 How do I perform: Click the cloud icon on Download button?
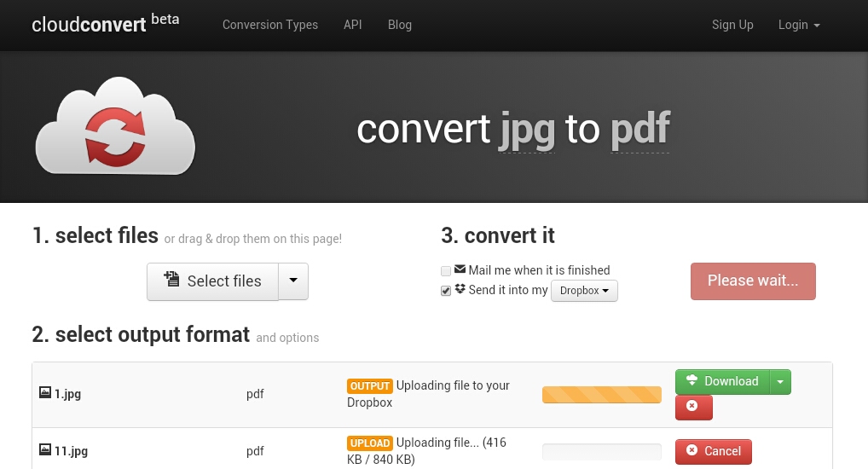[x=692, y=380]
